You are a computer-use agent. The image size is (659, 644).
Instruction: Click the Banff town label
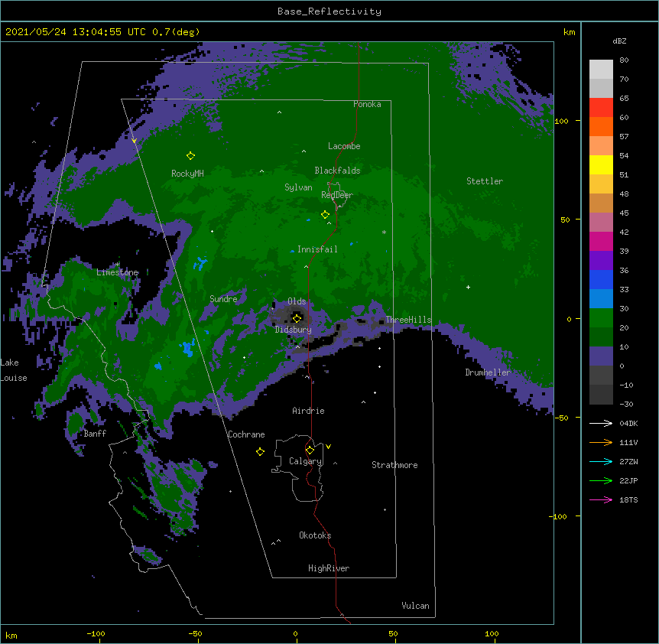[95, 434]
